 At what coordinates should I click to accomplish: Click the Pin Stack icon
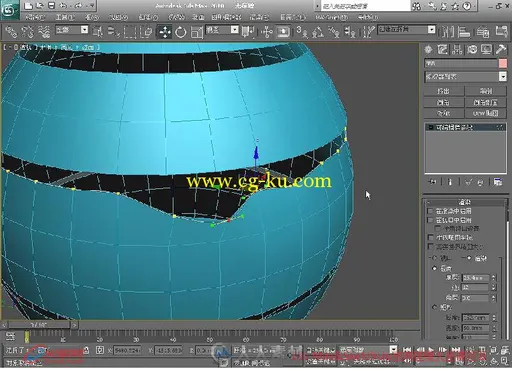click(433, 182)
